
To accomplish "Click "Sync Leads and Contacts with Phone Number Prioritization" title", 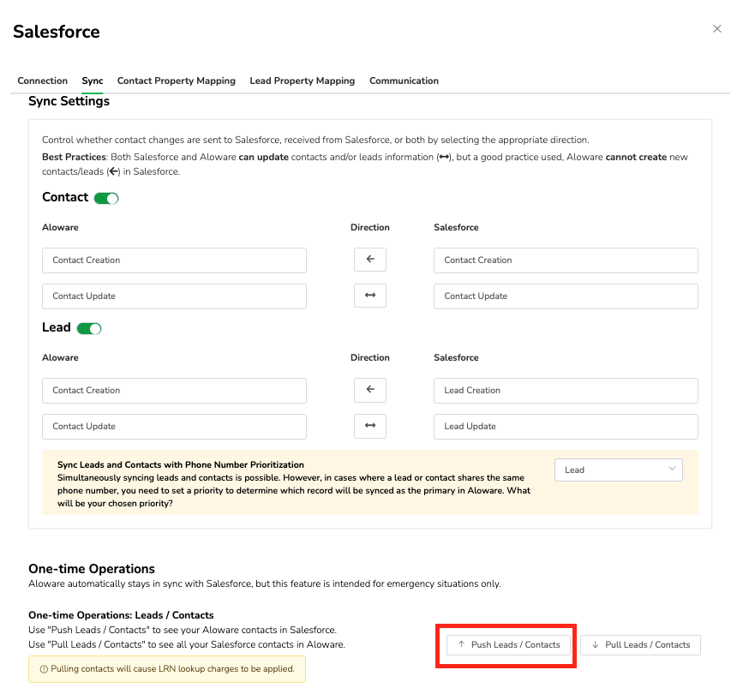I will 181,464.
